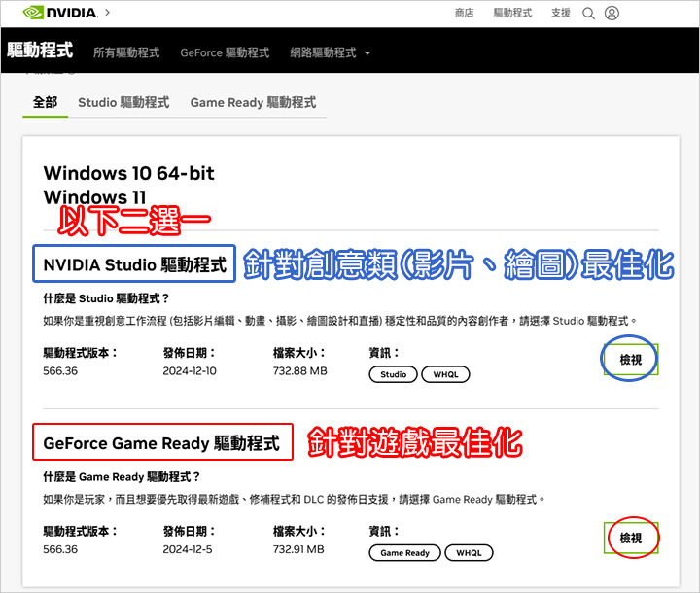Click file size 732.91 MB
The image size is (700, 593).
click(x=298, y=549)
